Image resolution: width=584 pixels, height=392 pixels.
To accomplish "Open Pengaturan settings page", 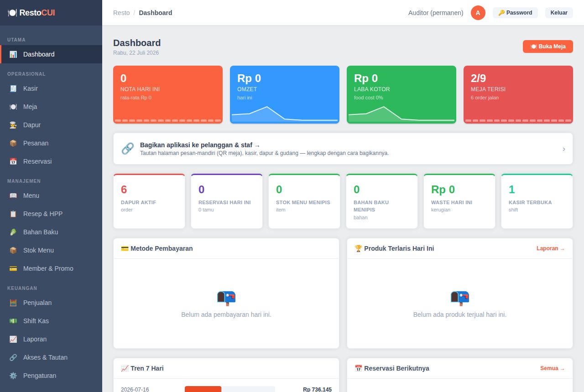I will tap(51, 376).
